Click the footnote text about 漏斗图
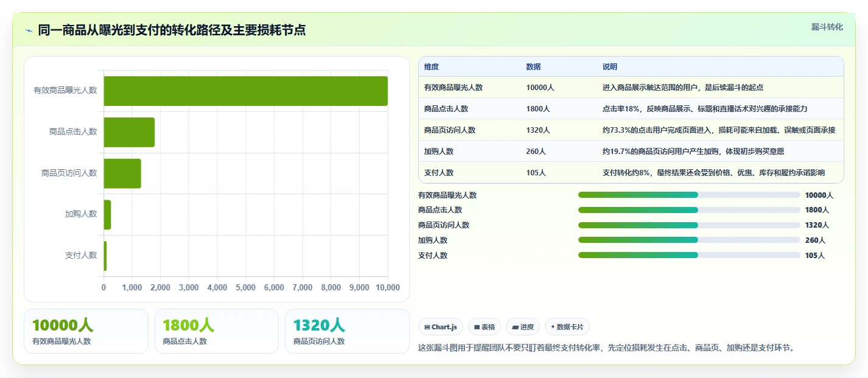Screen dimensions: 868x378 pos(606,348)
